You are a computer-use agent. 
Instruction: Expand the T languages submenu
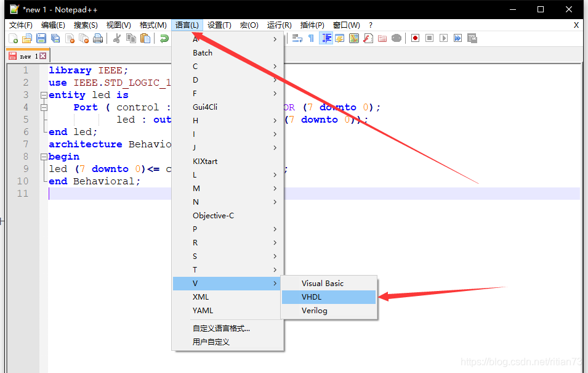coord(228,269)
